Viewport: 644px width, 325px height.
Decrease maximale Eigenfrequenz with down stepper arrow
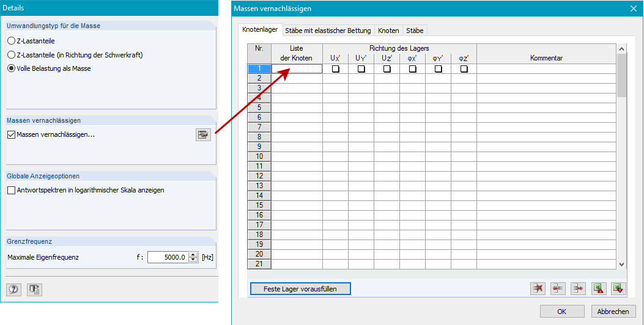pos(193,260)
